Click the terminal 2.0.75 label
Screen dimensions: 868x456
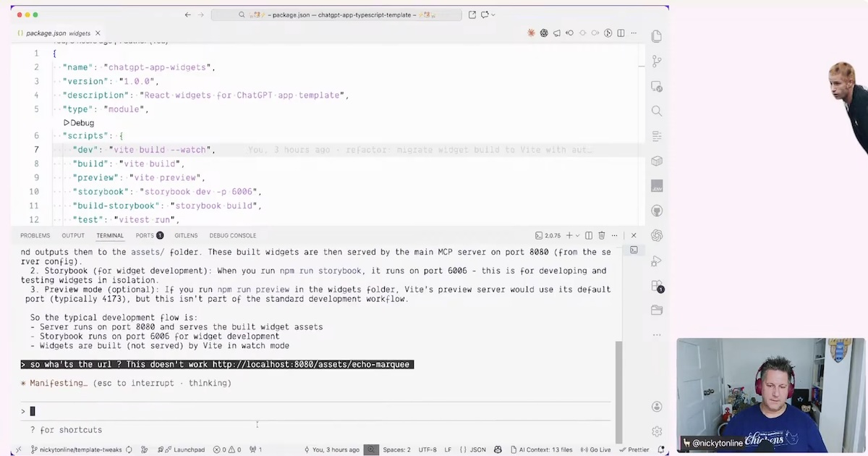[548, 235]
